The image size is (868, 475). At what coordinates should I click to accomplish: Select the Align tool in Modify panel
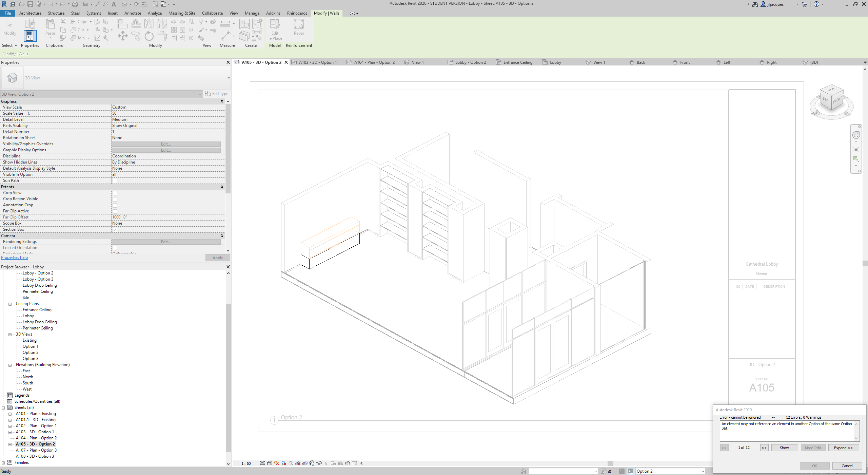tap(122, 23)
